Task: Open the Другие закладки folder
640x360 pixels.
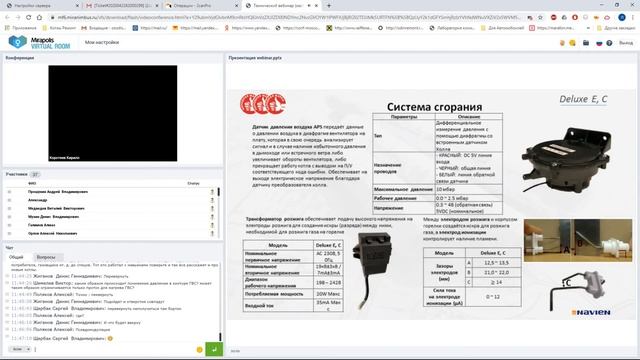Action: 616,28
